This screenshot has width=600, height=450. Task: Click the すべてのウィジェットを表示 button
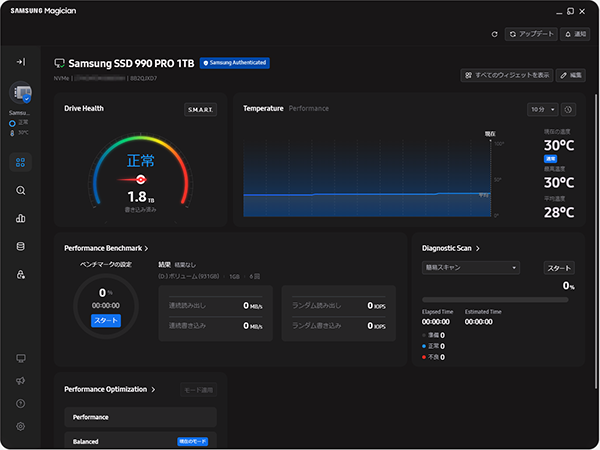[507, 75]
